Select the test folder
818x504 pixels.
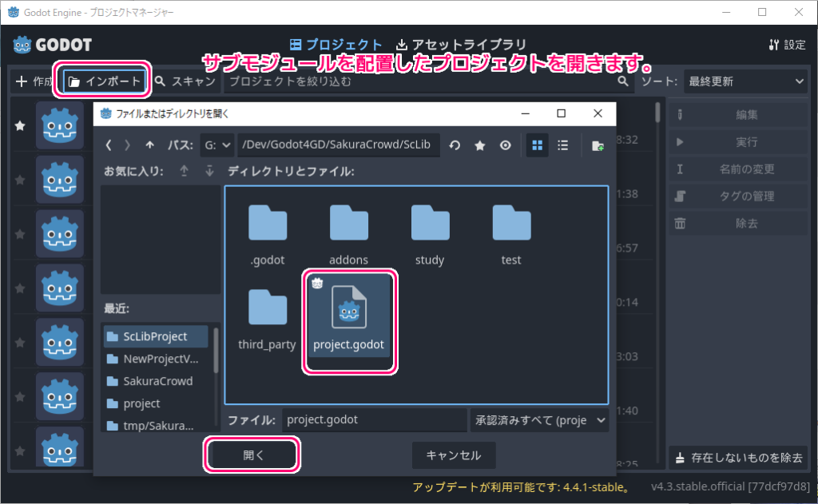(511, 236)
